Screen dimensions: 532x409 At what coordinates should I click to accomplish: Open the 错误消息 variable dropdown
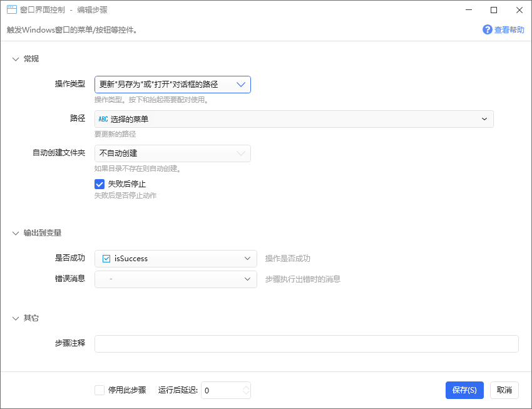[176, 279]
